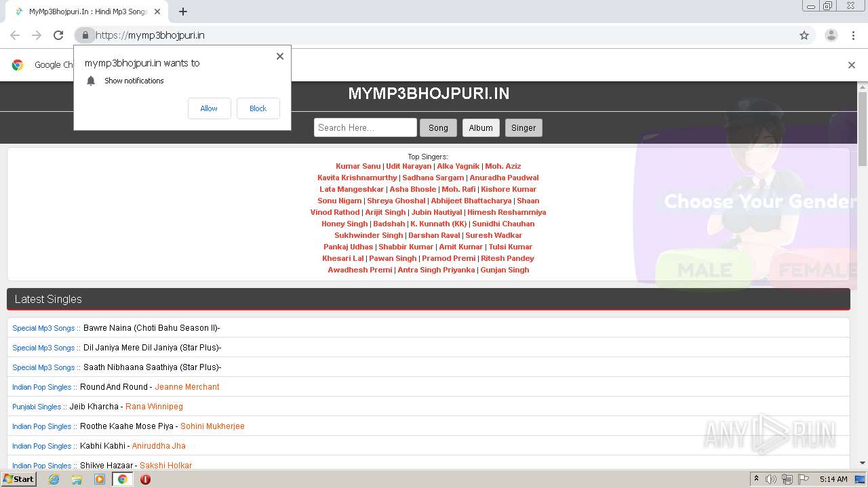The height and width of the screenshot is (488, 868).
Task: Click the address bar URL
Action: (x=150, y=35)
